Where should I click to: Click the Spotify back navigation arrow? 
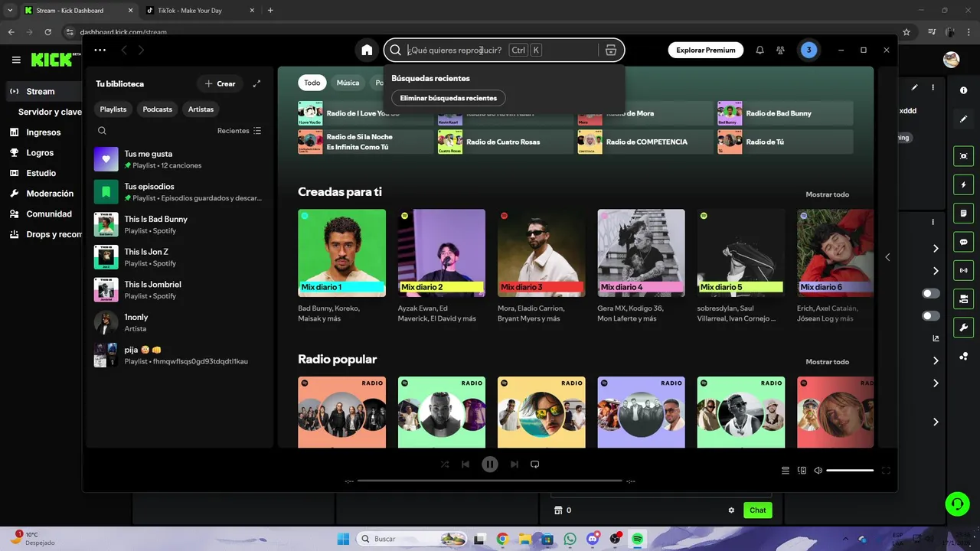tap(124, 50)
